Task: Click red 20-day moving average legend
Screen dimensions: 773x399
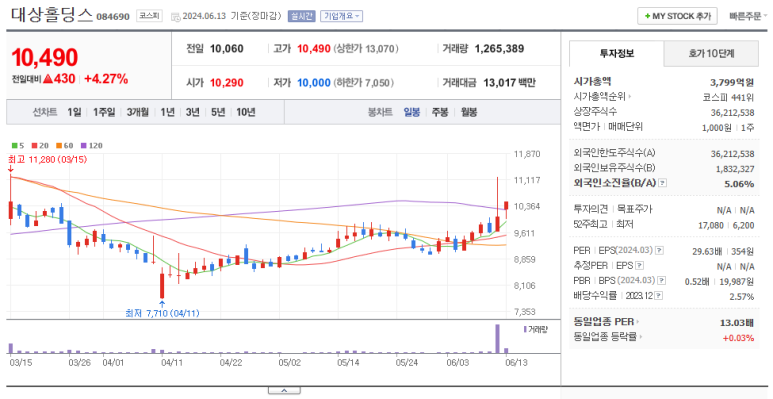Action: 40,145
